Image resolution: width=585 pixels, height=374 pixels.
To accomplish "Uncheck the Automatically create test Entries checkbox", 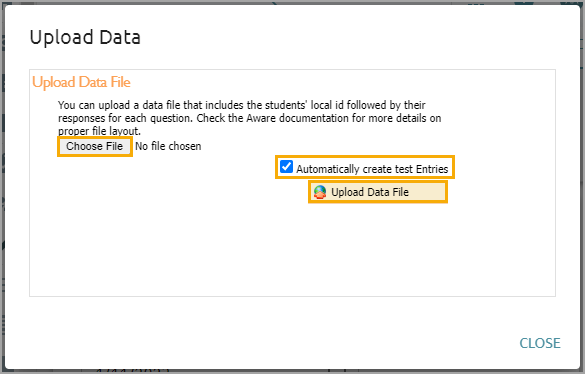I will (x=286, y=166).
